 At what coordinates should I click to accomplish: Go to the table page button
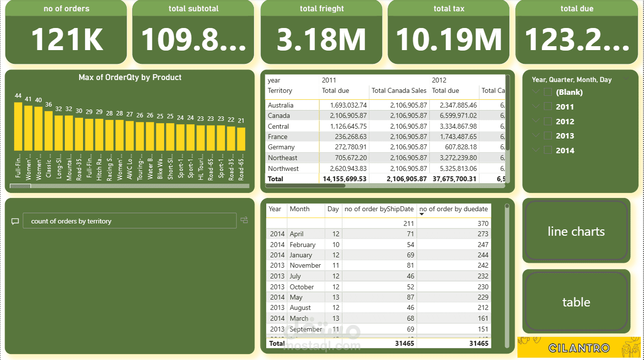coord(576,302)
